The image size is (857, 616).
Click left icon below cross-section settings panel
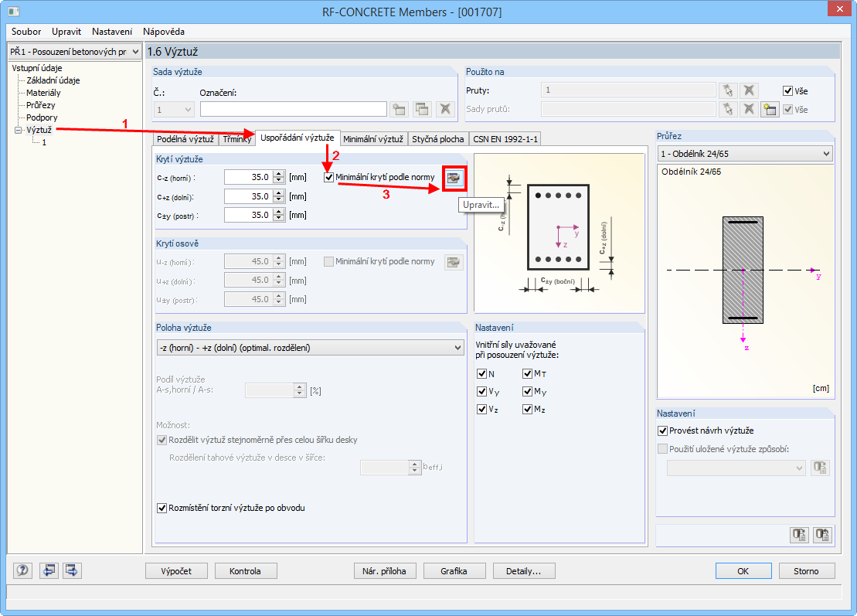(x=799, y=535)
